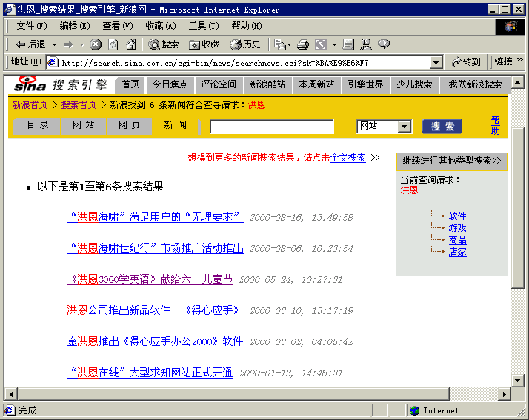Click the Home icon in toolbar
The width and height of the screenshot is (529, 420).
click(x=131, y=44)
